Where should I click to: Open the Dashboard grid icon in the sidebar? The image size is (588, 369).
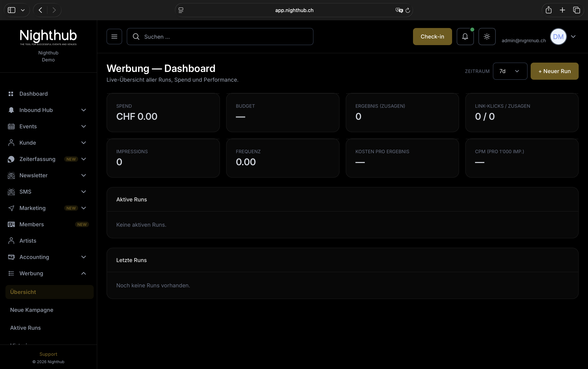(x=11, y=94)
